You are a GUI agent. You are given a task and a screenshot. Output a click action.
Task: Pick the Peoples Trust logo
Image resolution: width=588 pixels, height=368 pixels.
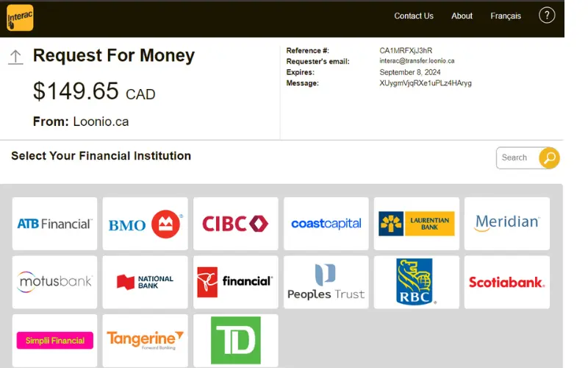(x=326, y=283)
